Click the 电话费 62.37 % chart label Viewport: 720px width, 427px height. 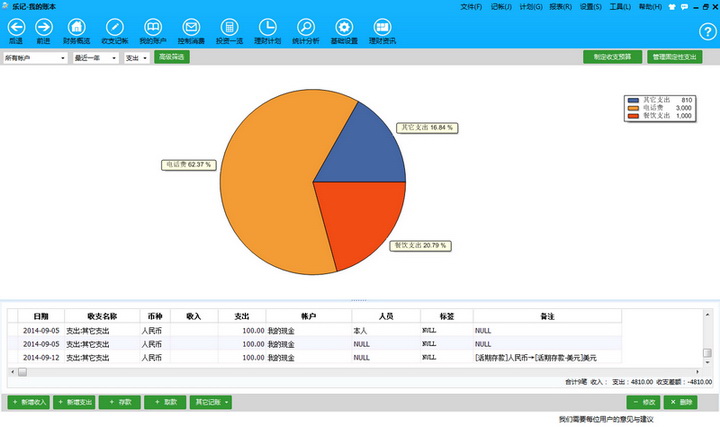[x=189, y=164]
